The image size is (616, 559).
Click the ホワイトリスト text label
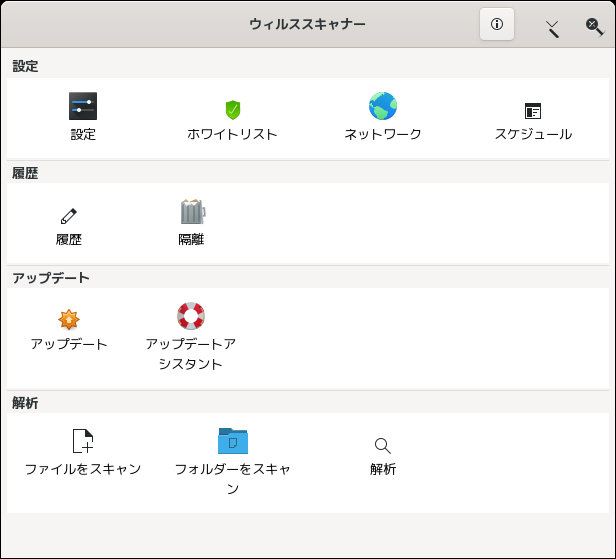[x=232, y=134]
